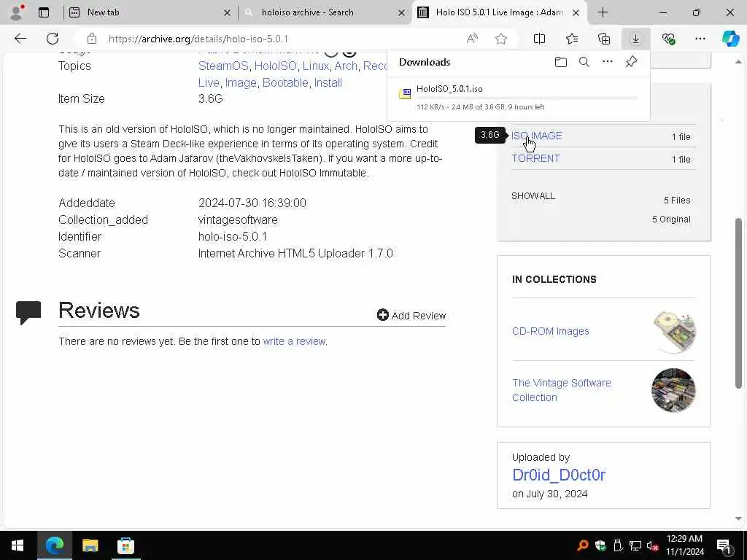The image size is (747, 560).
Task: Go back with the back arrow
Action: click(x=20, y=39)
